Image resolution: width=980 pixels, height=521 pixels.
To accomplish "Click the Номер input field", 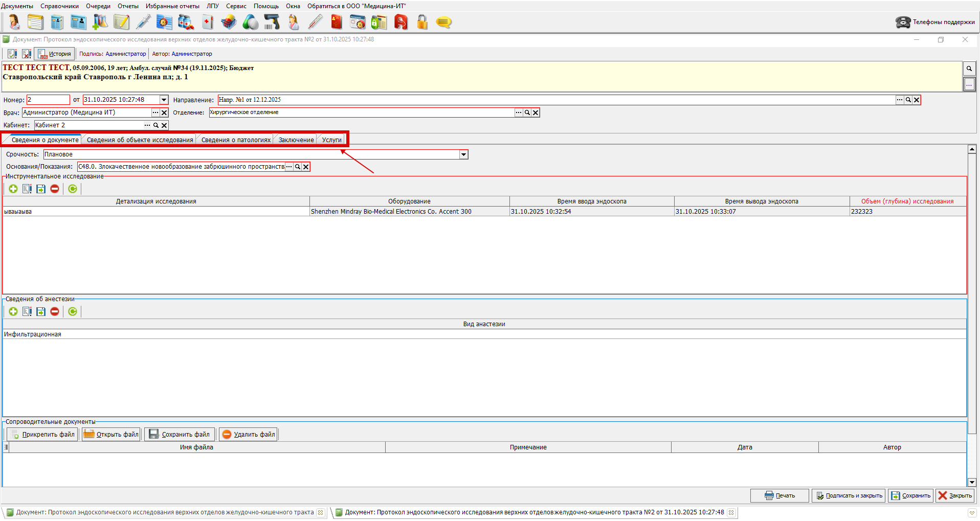I will (48, 100).
